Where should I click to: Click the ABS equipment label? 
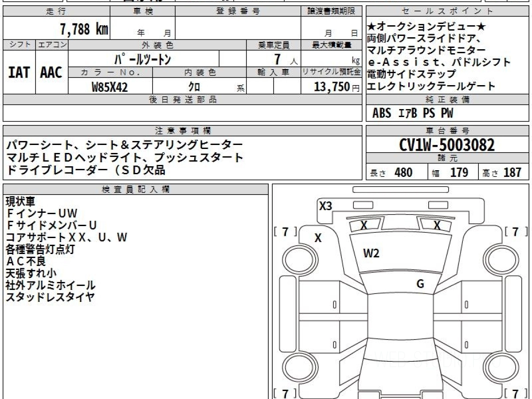tap(382, 113)
